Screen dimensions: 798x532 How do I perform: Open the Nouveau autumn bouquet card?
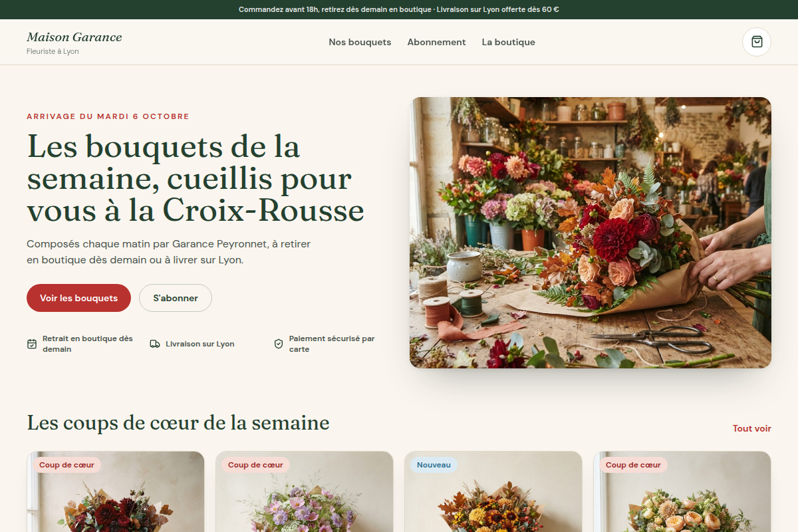(x=493, y=492)
